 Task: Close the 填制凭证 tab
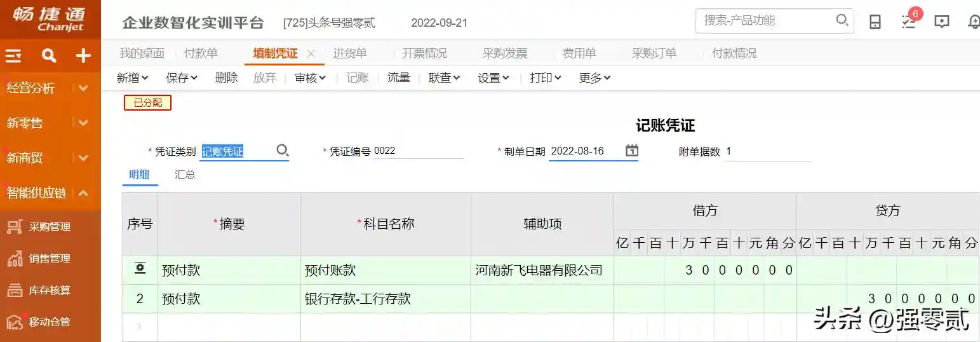click(311, 53)
